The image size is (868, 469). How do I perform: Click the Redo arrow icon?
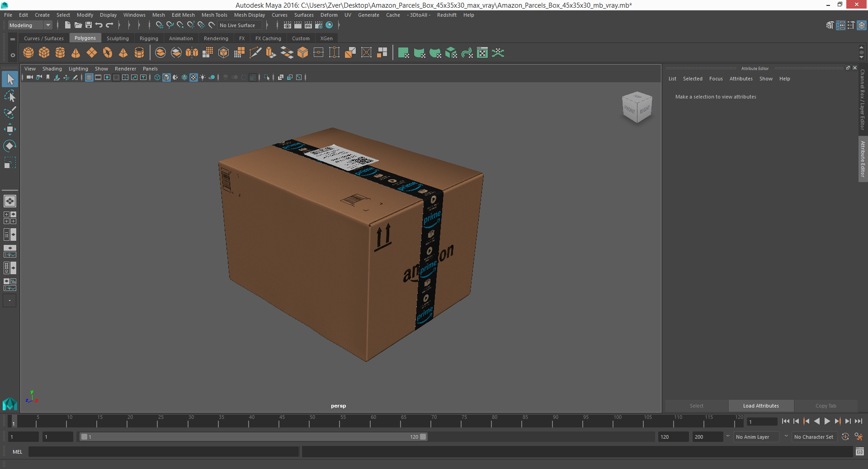[109, 25]
